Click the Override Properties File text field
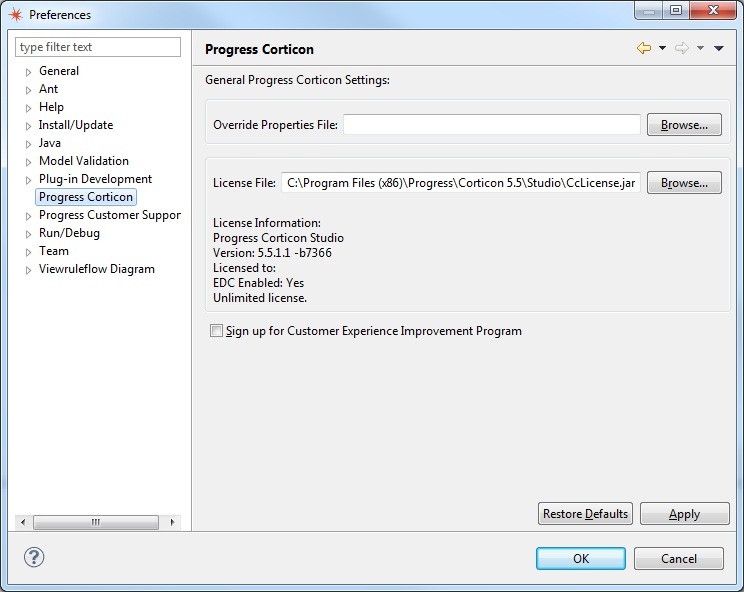Image resolution: width=744 pixels, height=592 pixels. pos(492,124)
